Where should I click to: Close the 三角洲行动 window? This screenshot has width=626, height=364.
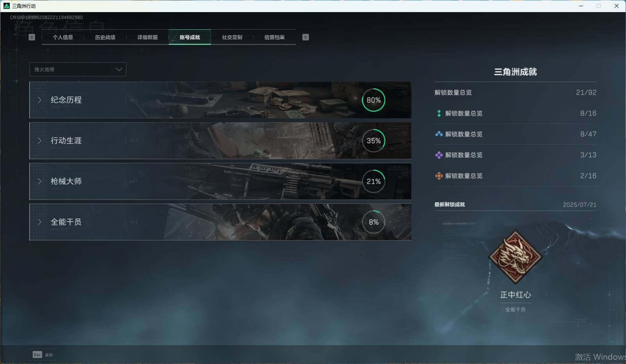(x=617, y=6)
